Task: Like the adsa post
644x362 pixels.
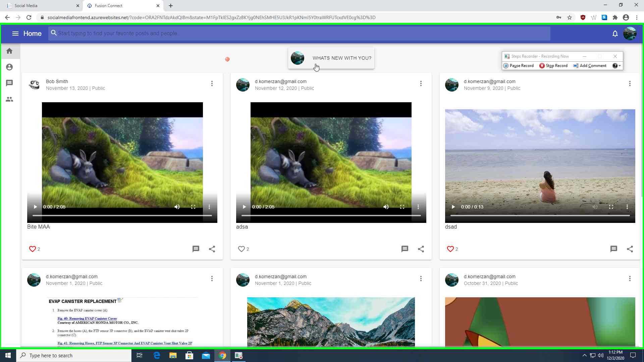Action: 241,249
